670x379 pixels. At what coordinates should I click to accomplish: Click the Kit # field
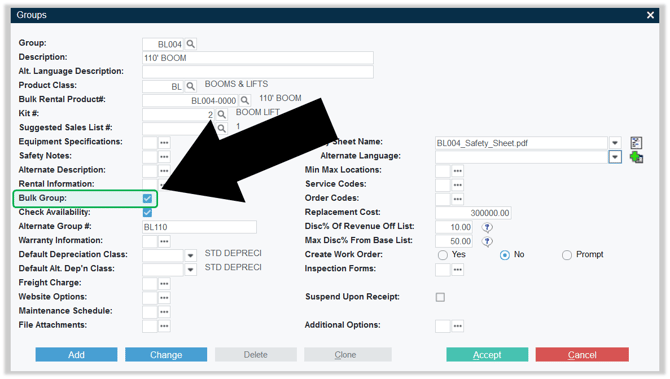click(x=179, y=115)
